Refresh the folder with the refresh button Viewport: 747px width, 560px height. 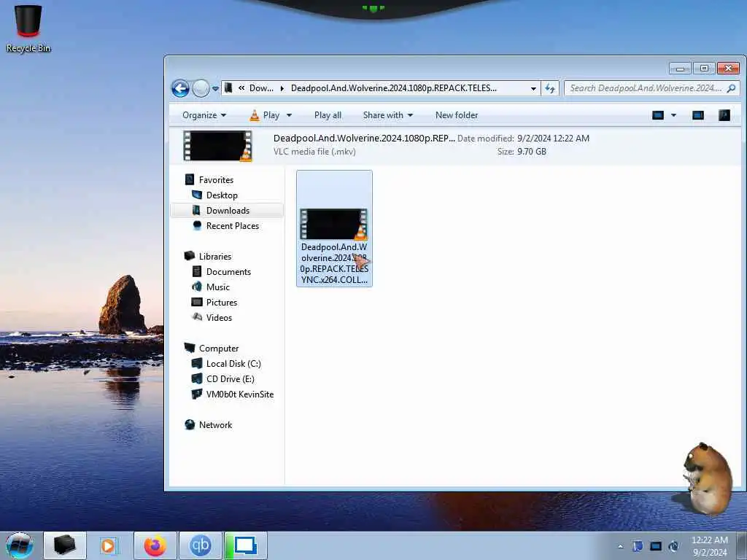click(550, 88)
